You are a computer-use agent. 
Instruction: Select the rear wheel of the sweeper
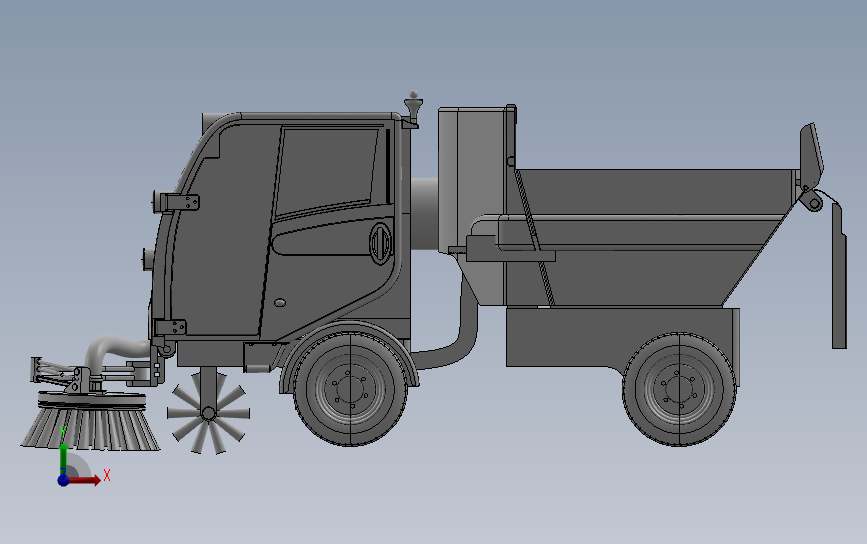coord(679,389)
